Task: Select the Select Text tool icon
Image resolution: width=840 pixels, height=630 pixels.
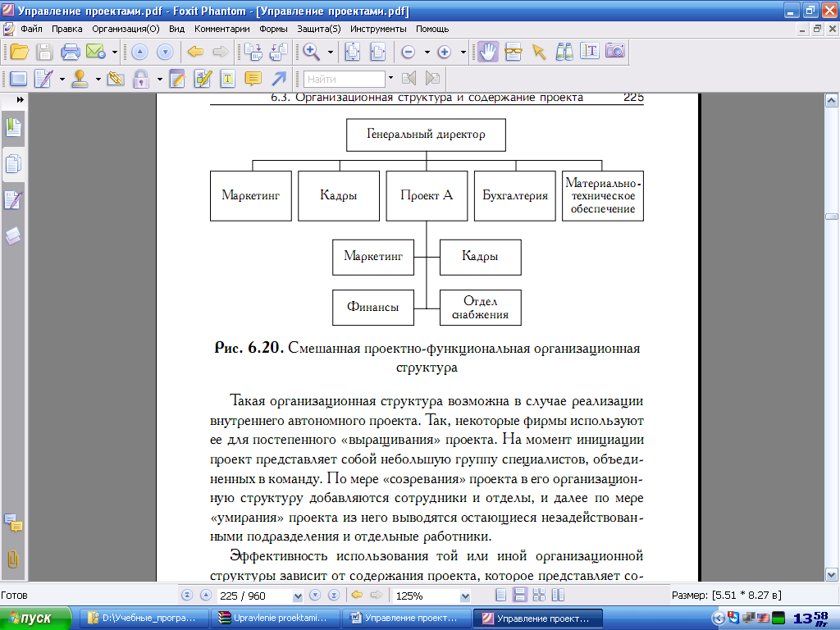Action: (x=514, y=52)
